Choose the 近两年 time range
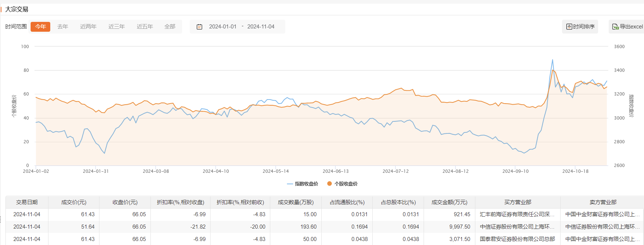The width and height of the screenshot is (644, 245). 88,27
